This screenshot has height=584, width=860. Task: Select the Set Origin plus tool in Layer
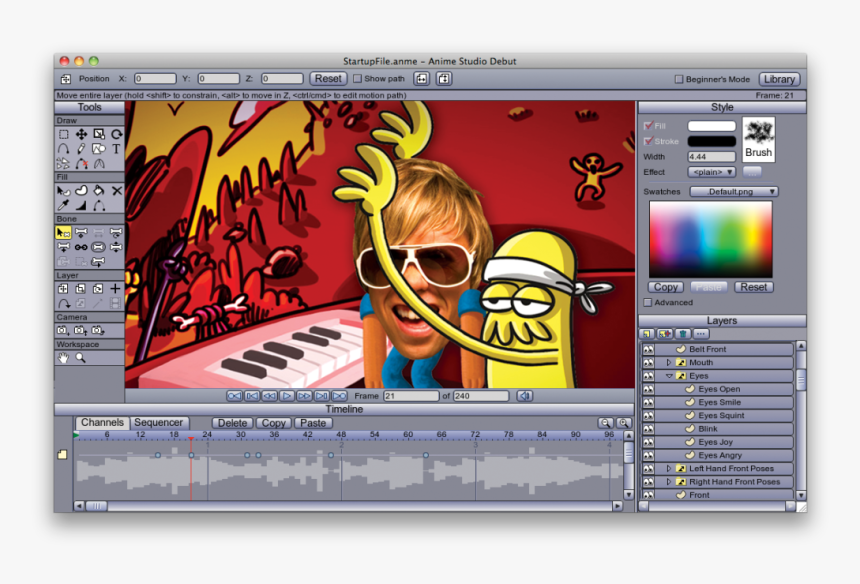(x=116, y=288)
